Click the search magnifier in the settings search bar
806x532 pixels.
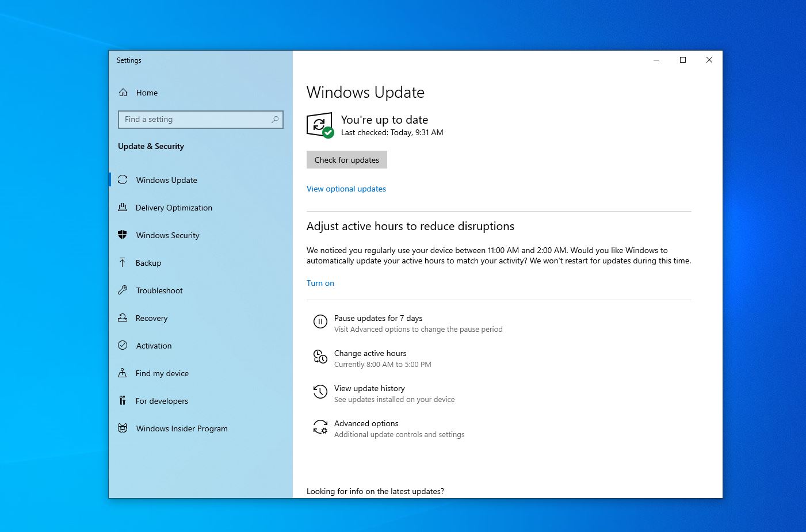pos(275,119)
